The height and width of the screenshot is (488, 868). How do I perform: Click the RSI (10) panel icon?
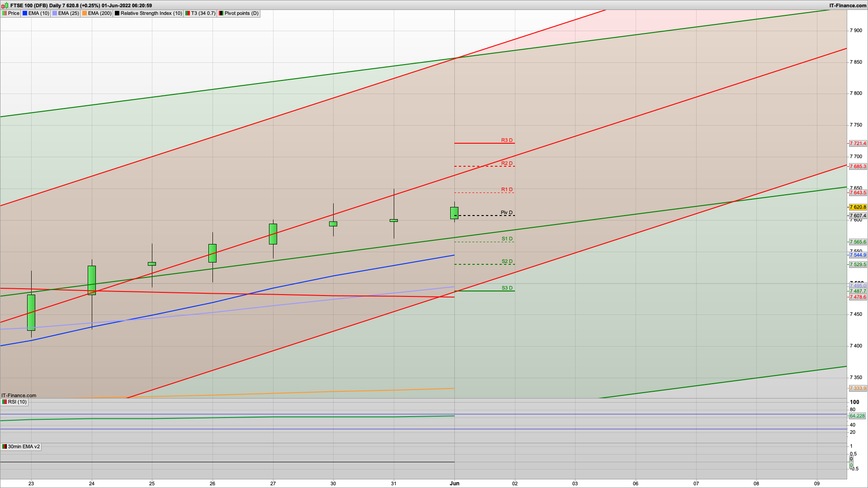(x=5, y=402)
